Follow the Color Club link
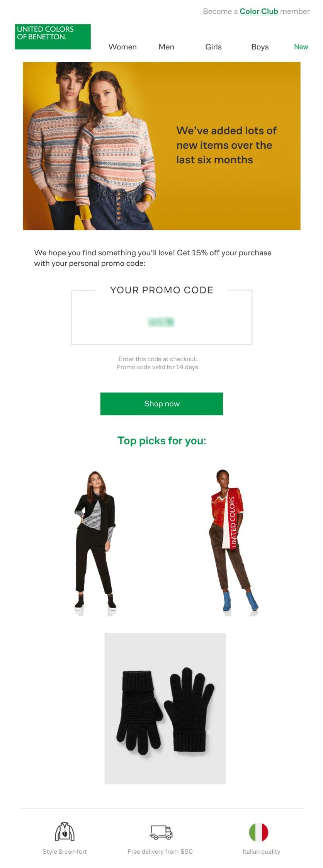Image resolution: width=323 pixels, height=868 pixels. pos(259,11)
